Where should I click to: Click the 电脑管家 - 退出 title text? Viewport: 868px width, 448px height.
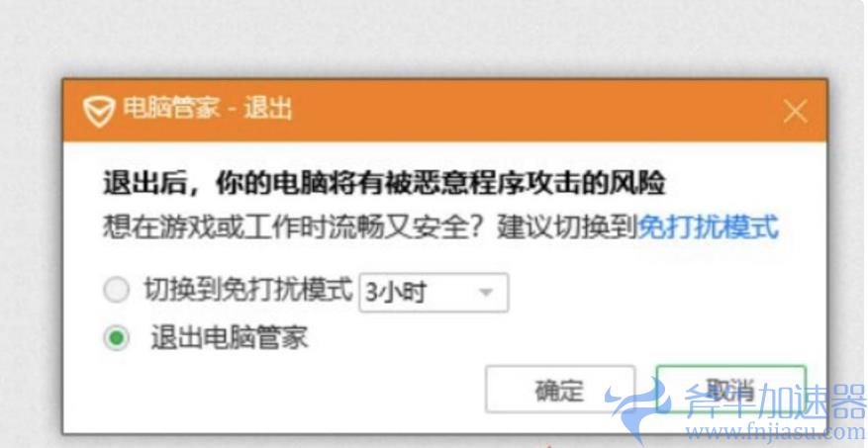click(207, 109)
